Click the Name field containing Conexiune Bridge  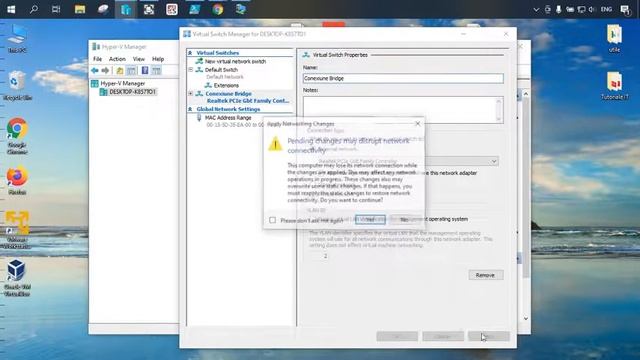click(x=403, y=78)
